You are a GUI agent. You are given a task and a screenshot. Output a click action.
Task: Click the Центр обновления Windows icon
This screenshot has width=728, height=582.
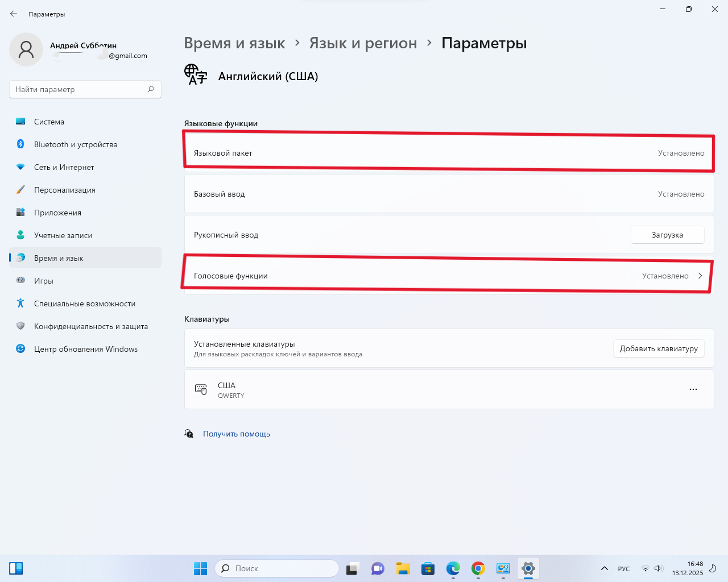(x=20, y=349)
